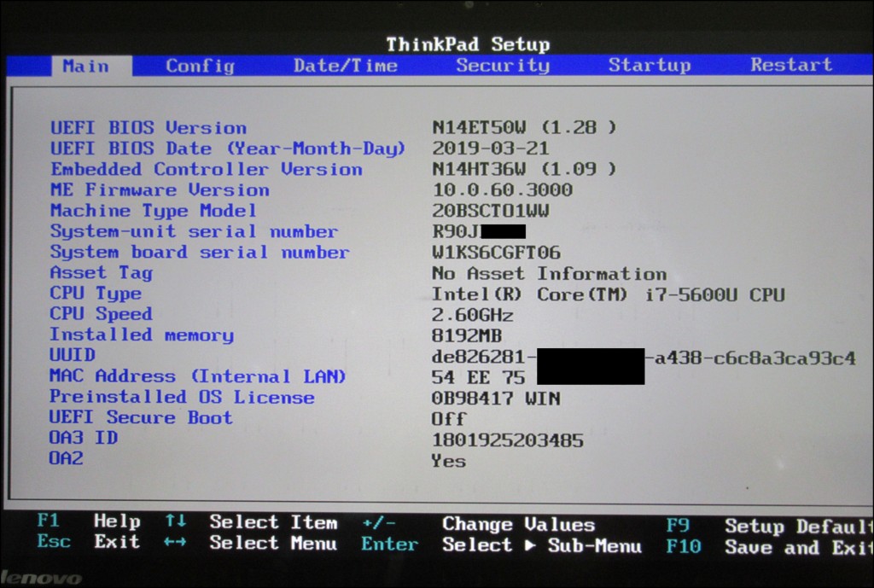
Task: Click the 8192MB memory value
Action: [x=467, y=335]
